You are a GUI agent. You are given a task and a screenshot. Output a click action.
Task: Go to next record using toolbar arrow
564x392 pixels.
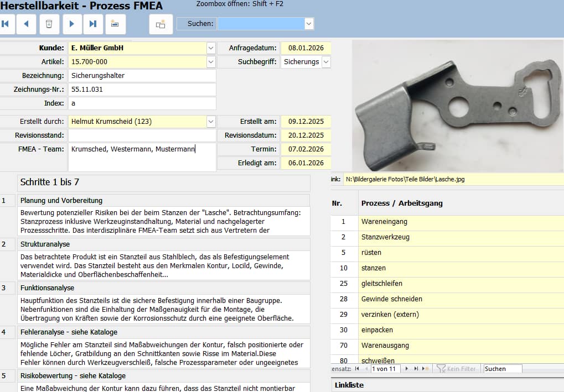click(71, 24)
